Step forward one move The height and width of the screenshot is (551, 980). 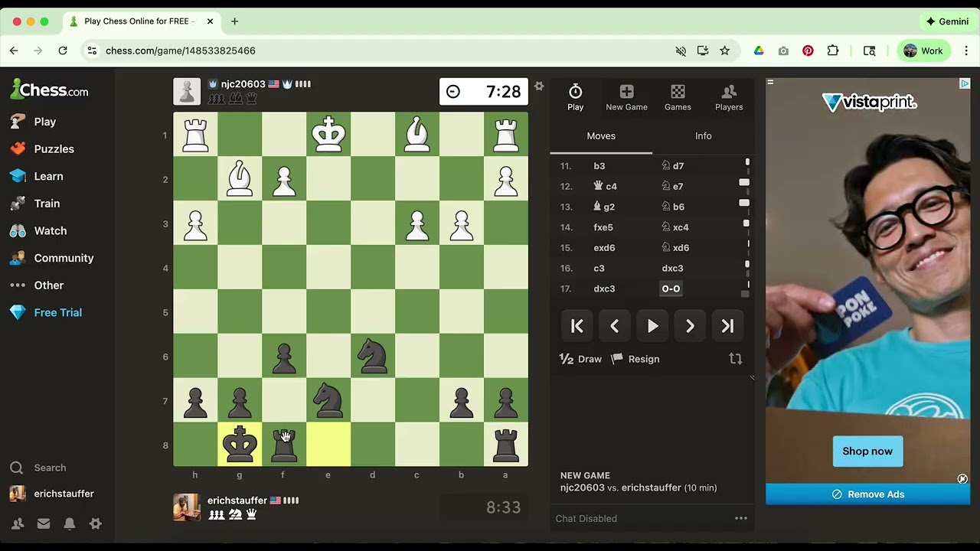(x=690, y=326)
